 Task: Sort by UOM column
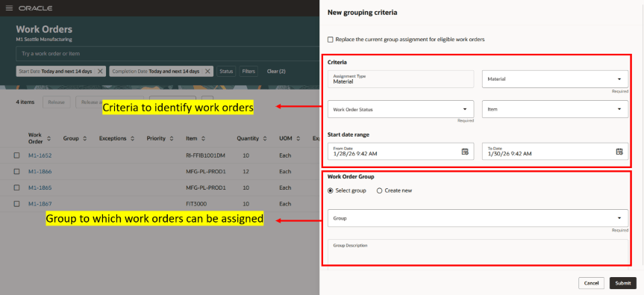click(x=298, y=138)
